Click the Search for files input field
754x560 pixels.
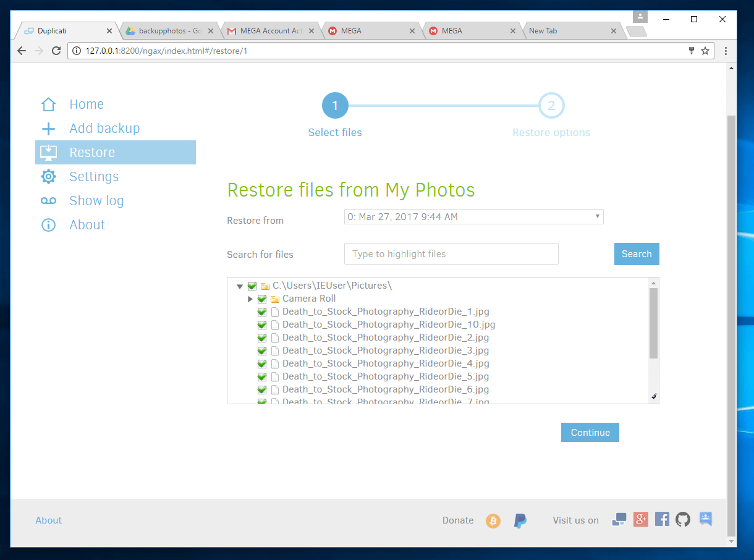pyautogui.click(x=451, y=254)
